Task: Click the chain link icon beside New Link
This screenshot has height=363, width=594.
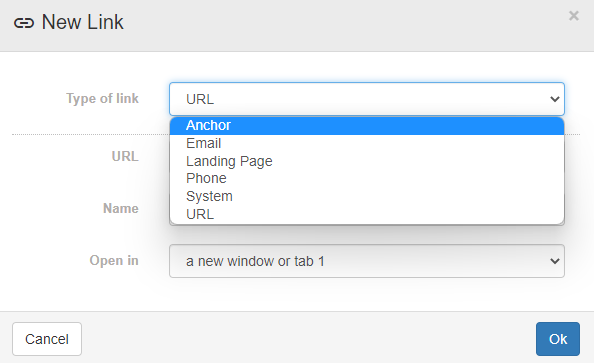Action: (x=24, y=23)
